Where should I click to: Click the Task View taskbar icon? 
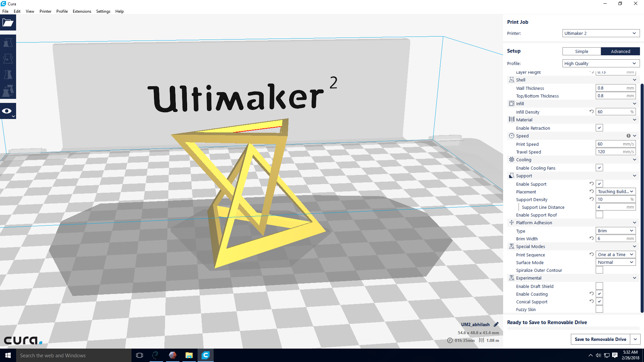140,355
